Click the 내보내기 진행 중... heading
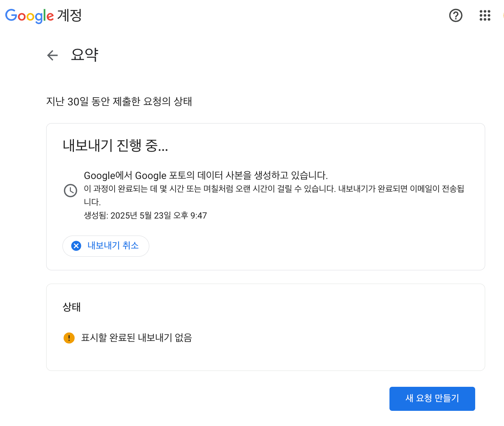504x426 pixels. (x=115, y=145)
